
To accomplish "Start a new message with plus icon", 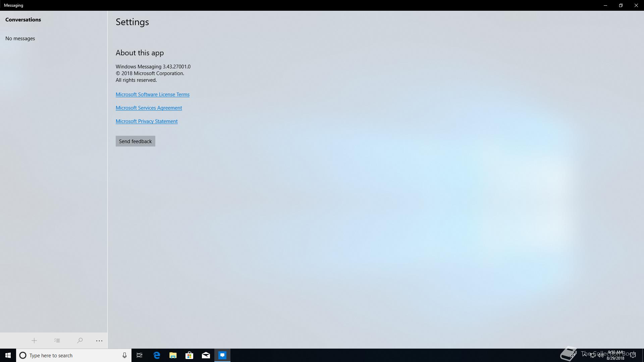I will pos(34,341).
